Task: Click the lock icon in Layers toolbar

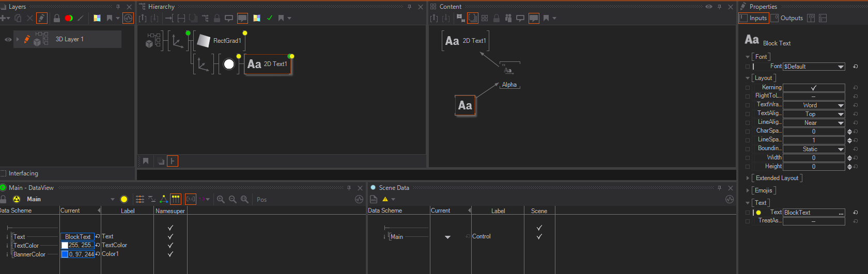Action: [x=57, y=18]
